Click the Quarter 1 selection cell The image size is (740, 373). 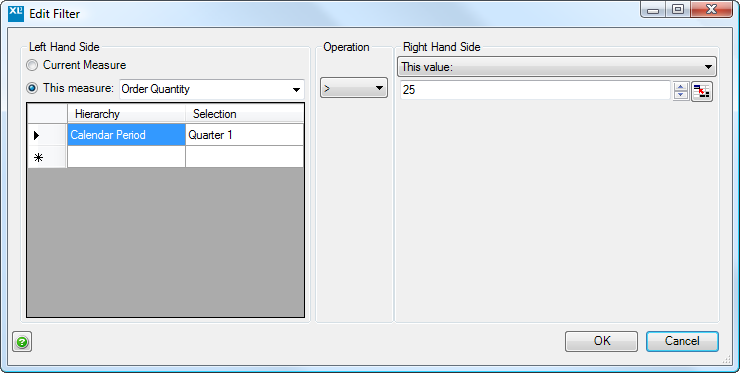(x=244, y=135)
